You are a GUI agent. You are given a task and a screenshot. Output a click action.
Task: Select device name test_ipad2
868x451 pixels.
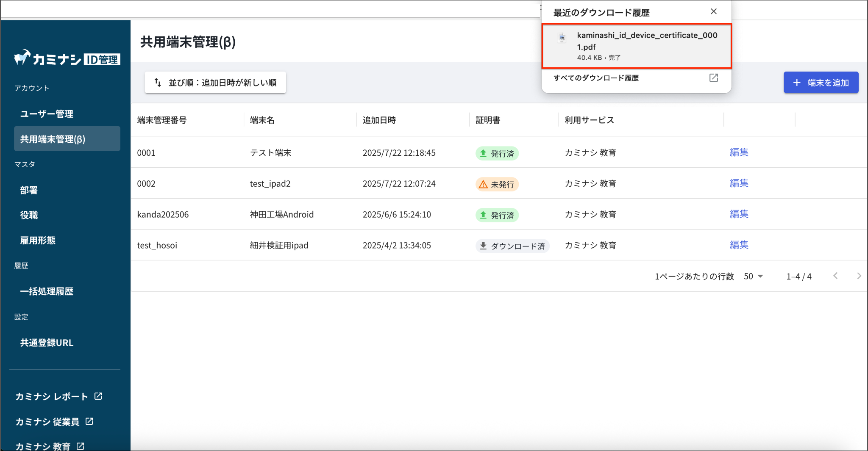pyautogui.click(x=270, y=184)
